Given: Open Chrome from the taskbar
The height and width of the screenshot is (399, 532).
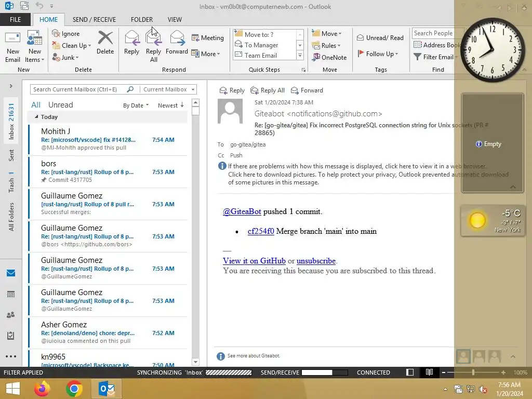Looking at the screenshot, I should pos(74,389).
